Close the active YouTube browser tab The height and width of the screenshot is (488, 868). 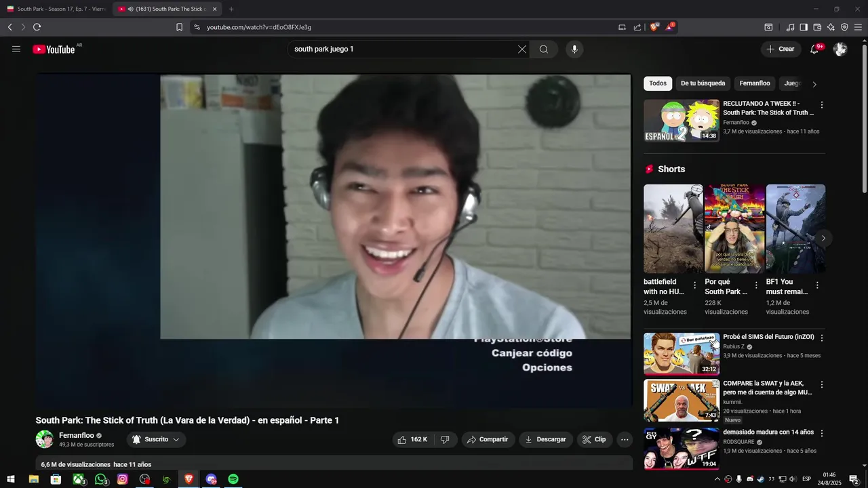coord(215,9)
